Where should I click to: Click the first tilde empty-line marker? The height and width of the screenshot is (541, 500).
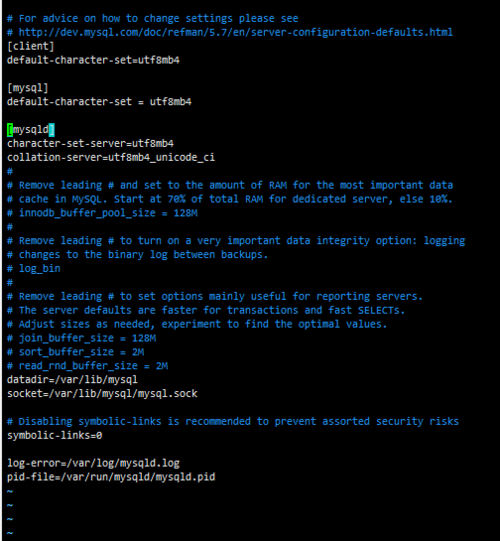point(10,491)
